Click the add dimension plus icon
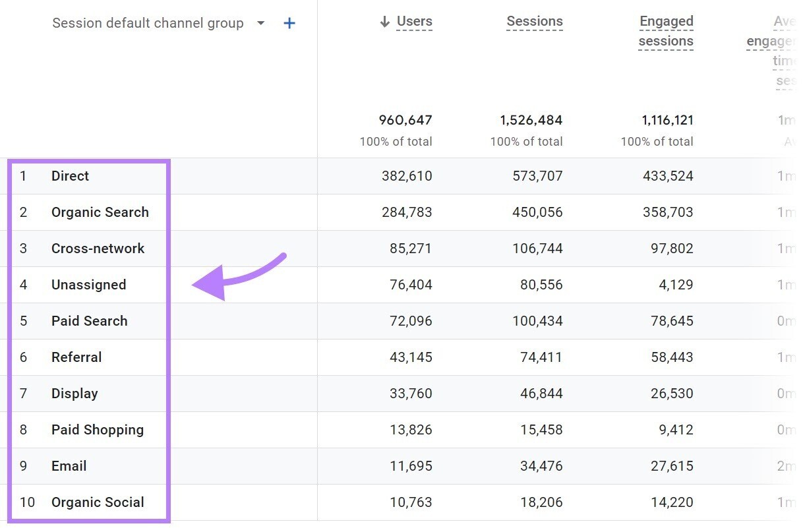This screenshot has height=532, width=803. [289, 22]
